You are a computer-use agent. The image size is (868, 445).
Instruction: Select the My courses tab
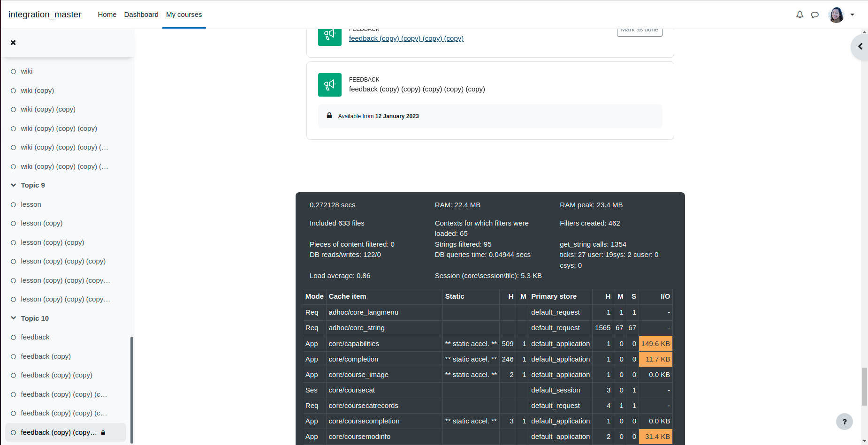click(x=184, y=15)
